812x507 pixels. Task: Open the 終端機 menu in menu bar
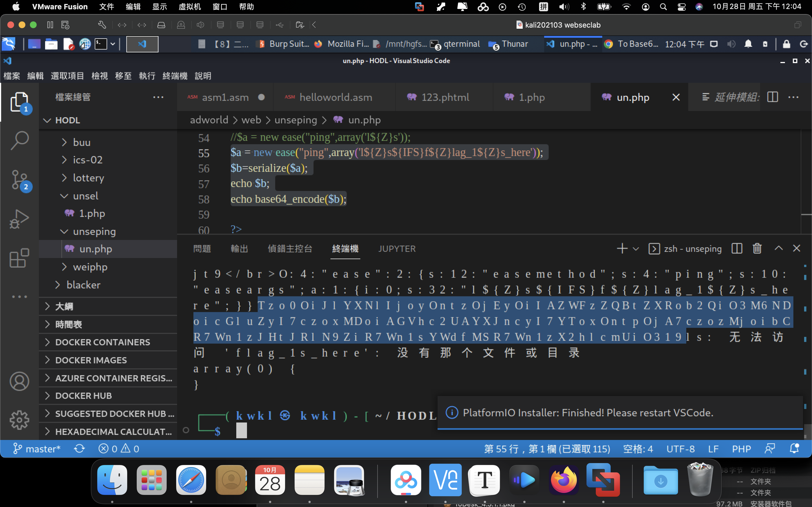pos(175,76)
